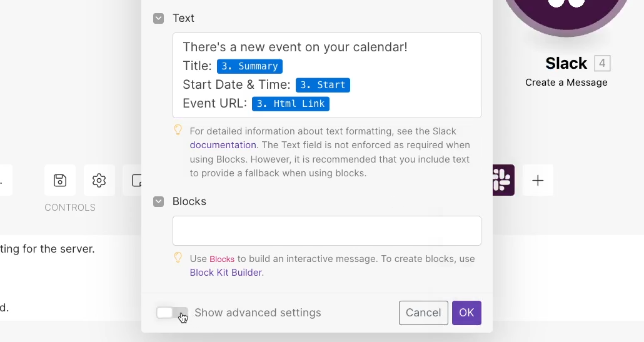This screenshot has height=342, width=644.
Task: Click the Slack module icon in toolbar
Action: click(503, 180)
